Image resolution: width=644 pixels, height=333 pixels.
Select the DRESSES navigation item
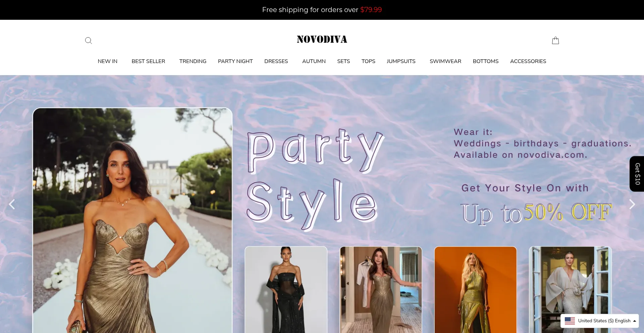pyautogui.click(x=276, y=61)
